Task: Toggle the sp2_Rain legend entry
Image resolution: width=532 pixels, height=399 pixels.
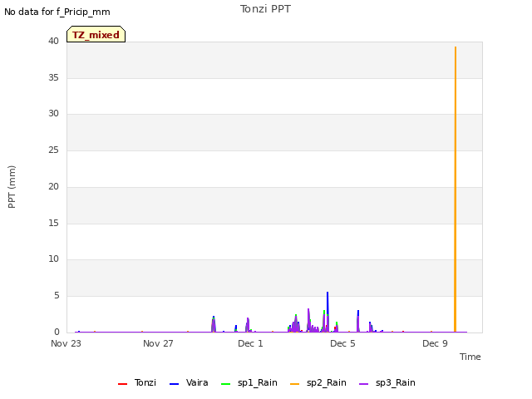Action: 318,382
